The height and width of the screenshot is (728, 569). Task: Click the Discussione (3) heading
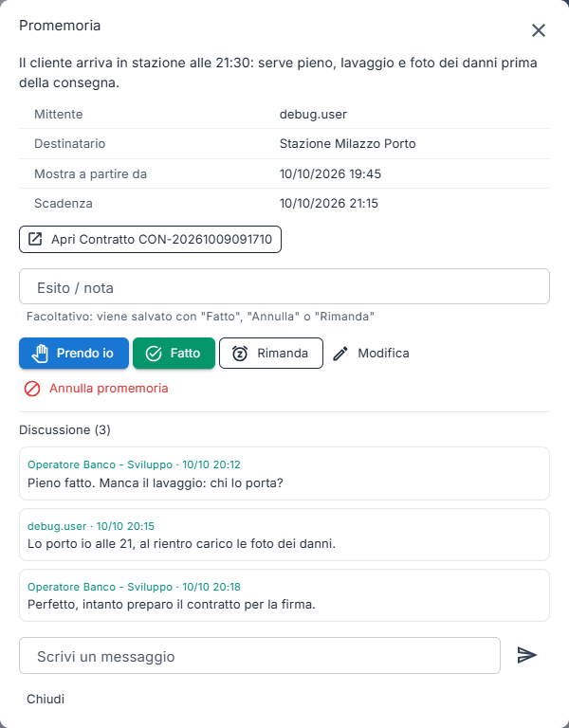pos(64,430)
